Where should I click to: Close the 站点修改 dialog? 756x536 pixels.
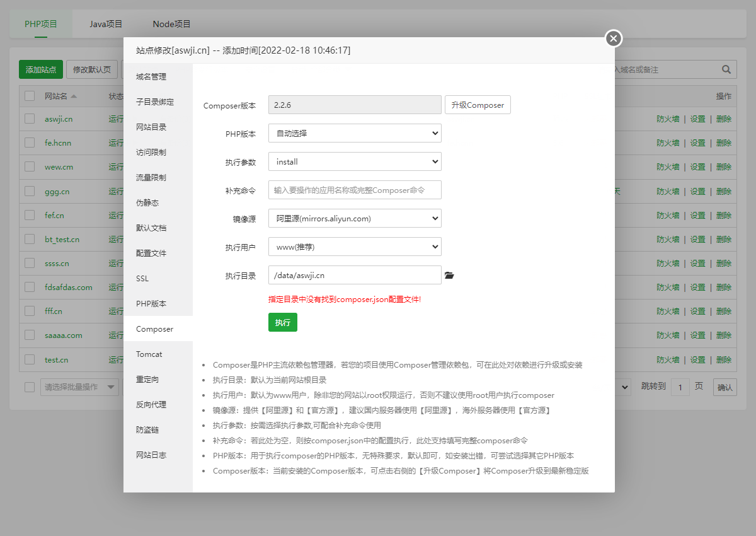(x=613, y=38)
